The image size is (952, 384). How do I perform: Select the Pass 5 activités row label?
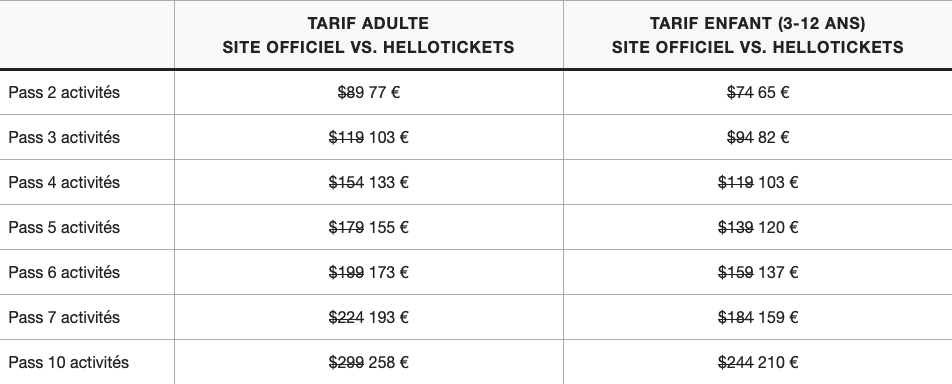pos(64,227)
